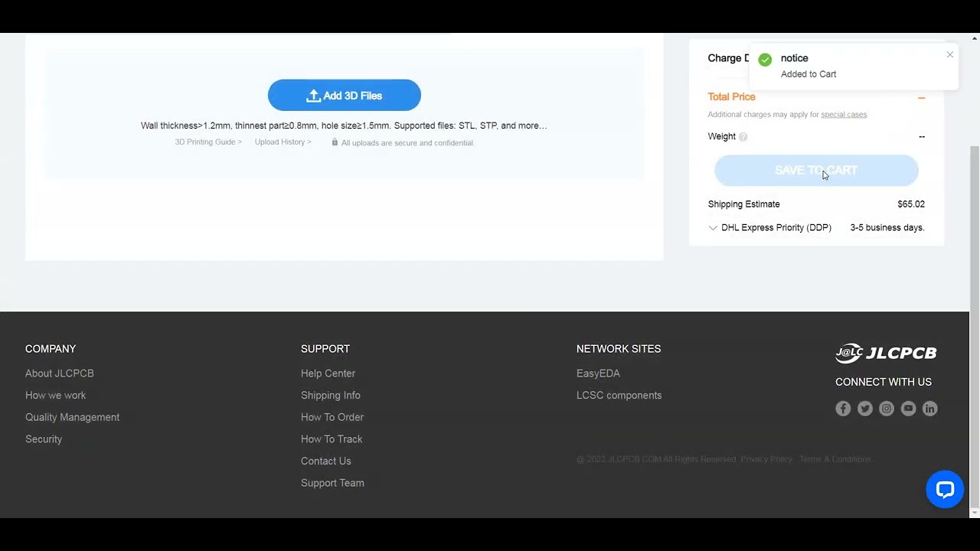Open the special cases link
The image size is (980, 551).
844,115
